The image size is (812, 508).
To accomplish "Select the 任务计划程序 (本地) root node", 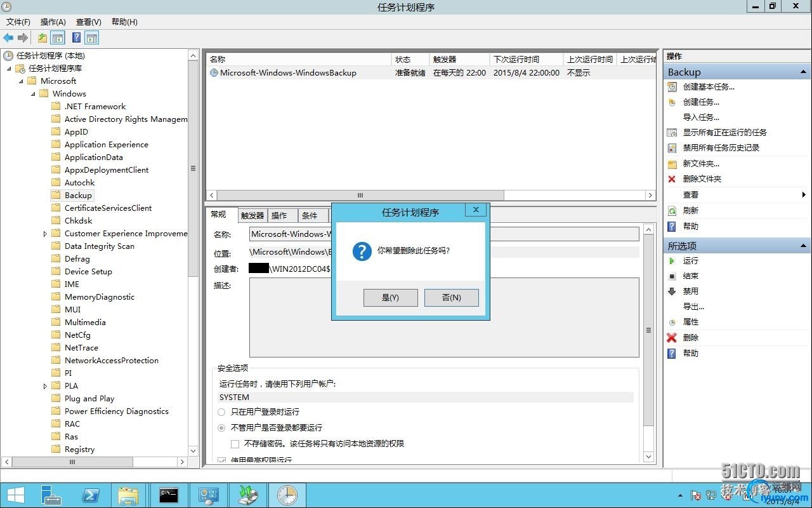I will tap(50, 56).
